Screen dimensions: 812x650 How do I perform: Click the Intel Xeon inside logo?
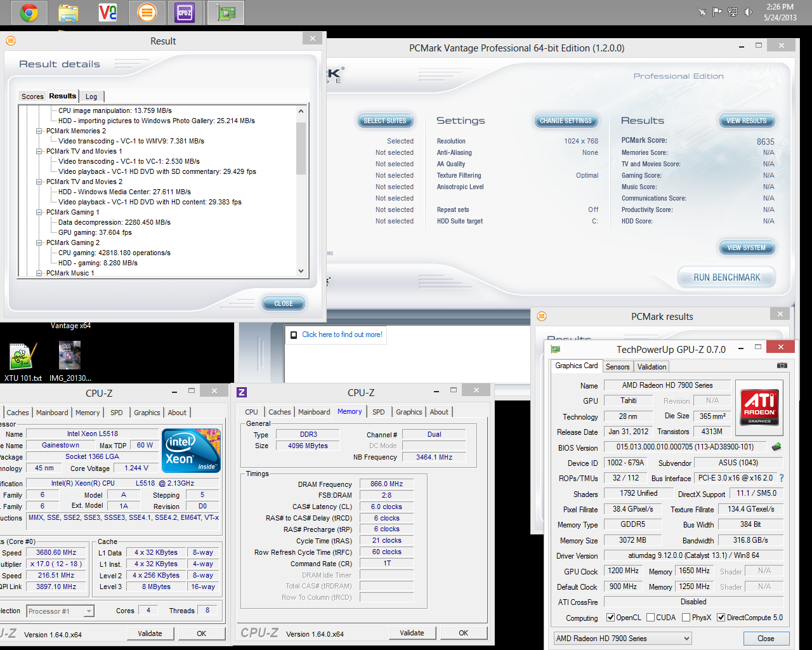(192, 450)
